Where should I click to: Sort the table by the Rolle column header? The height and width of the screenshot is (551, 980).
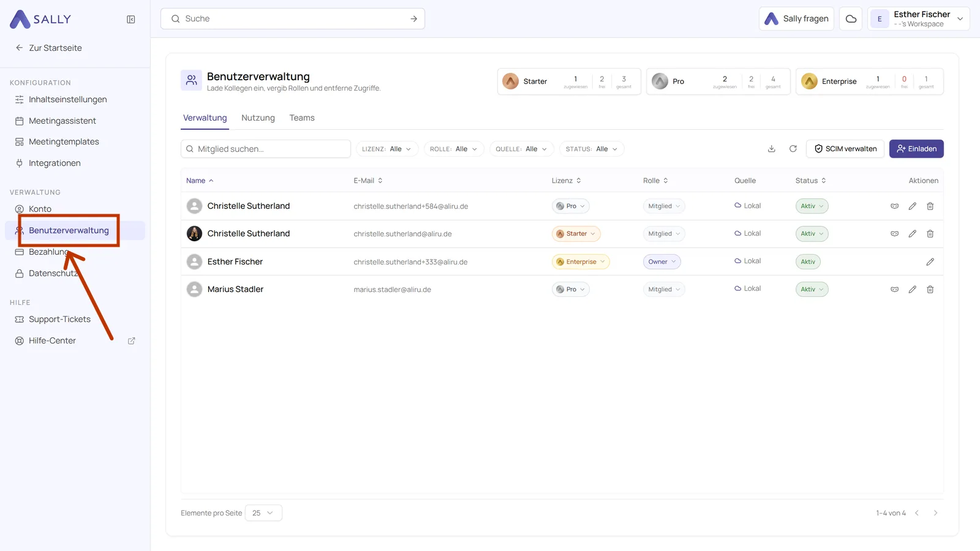click(655, 181)
